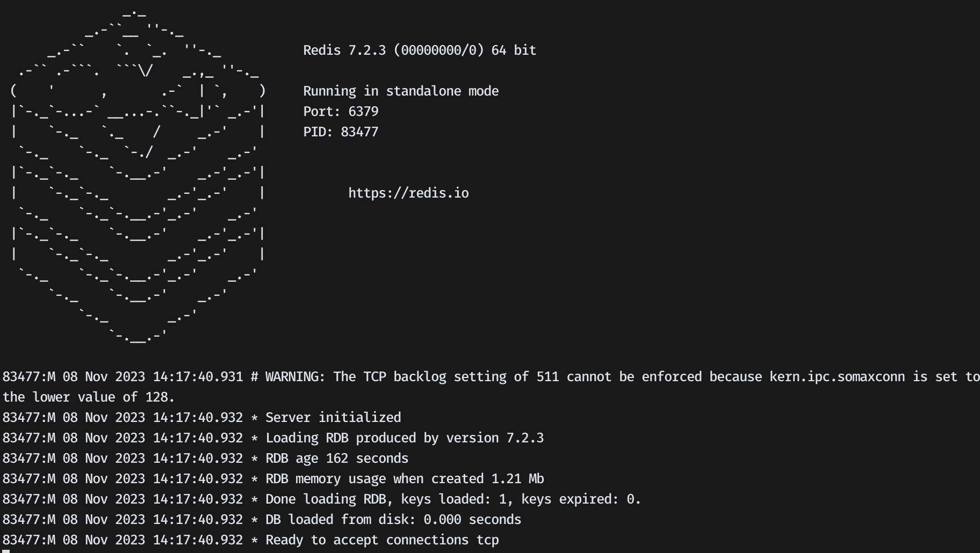Screen dimensions: 980x553
Task: Select the 'Running in standalone mode' text
Action: point(401,91)
